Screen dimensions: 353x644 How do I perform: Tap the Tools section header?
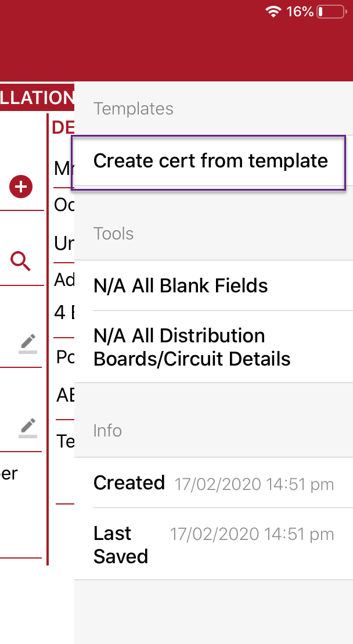pyautogui.click(x=113, y=234)
